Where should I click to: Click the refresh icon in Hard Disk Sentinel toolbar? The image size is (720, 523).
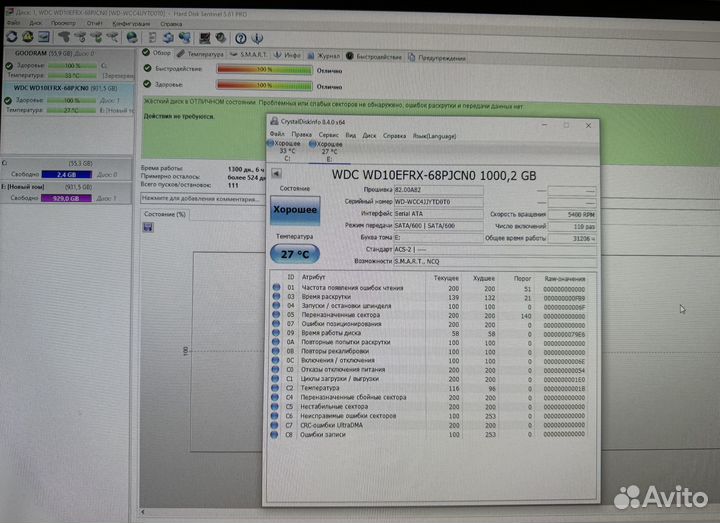pyautogui.click(x=12, y=36)
